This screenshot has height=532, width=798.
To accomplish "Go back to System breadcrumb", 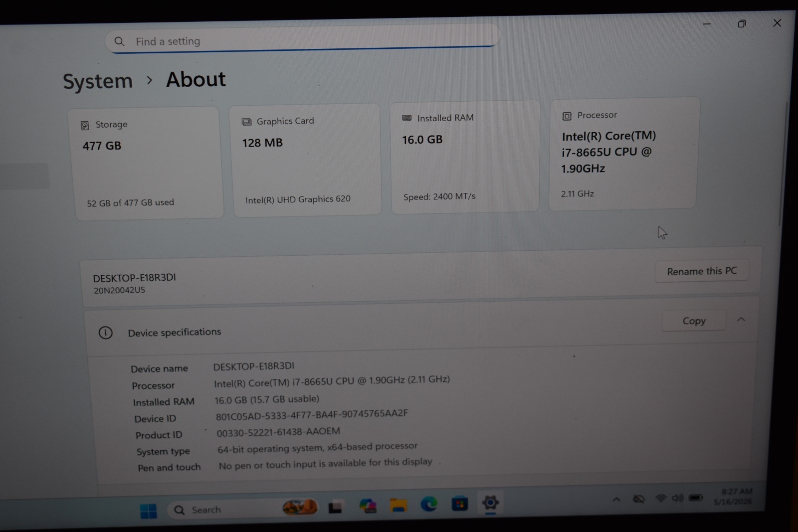I will point(98,81).
